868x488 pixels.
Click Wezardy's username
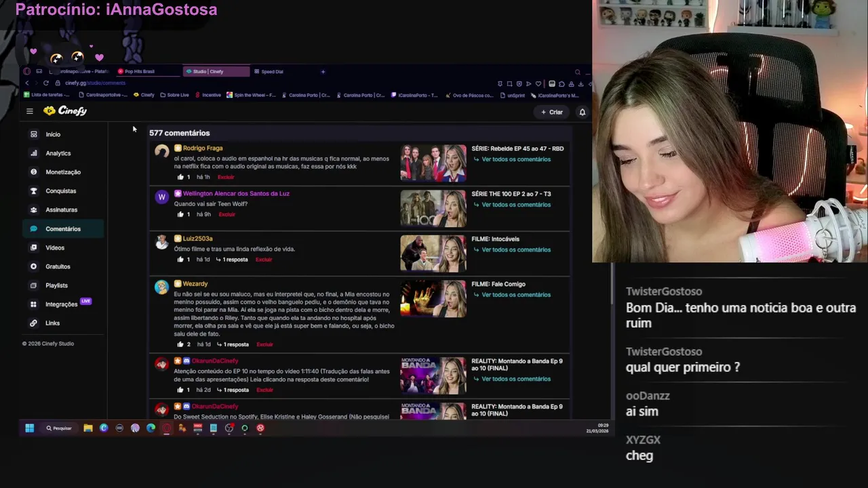point(195,284)
